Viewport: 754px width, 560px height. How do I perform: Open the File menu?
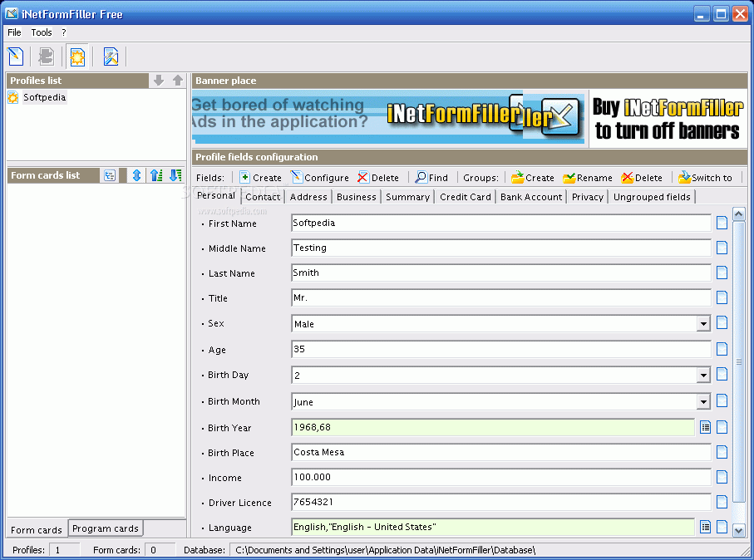point(14,32)
